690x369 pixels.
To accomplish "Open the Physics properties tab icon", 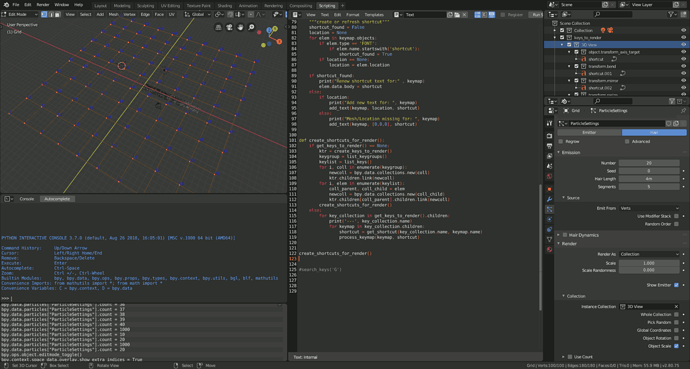I will tap(549, 219).
